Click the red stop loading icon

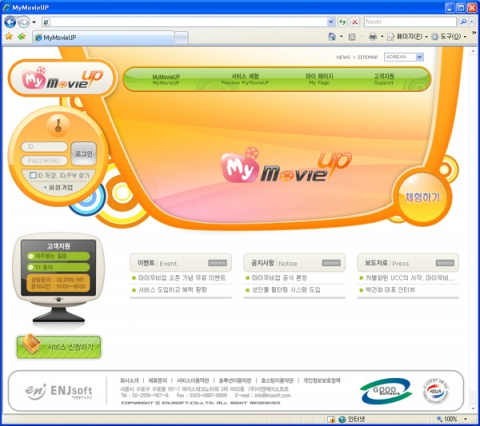355,22
